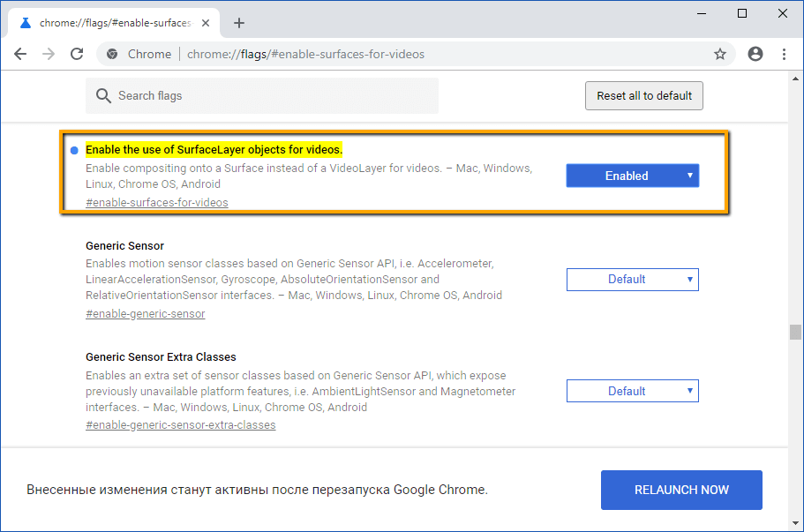Viewport: 804px width, 532px height.
Task: Click the Reset all to default button
Action: (643, 95)
